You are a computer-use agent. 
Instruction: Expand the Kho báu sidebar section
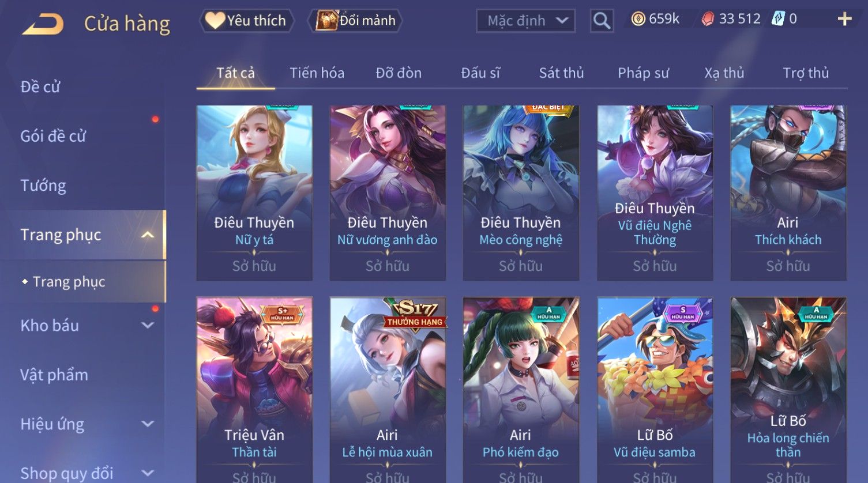148,325
